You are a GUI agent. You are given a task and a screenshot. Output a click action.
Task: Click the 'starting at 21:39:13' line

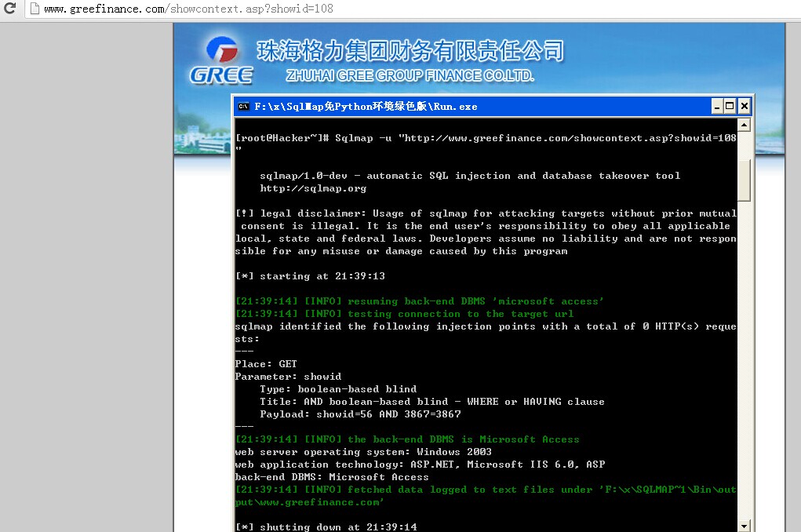[x=310, y=276]
